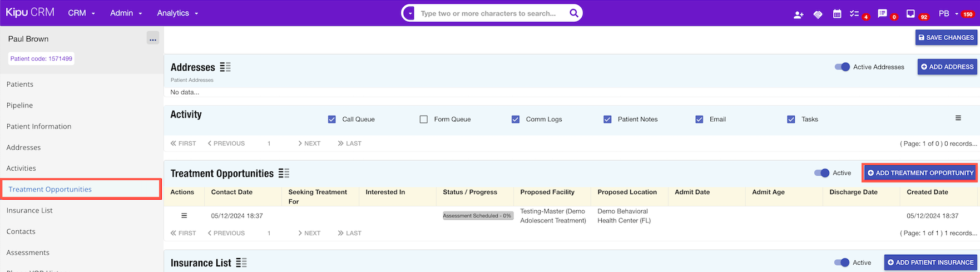Open the Analytics dropdown menu
Viewport: 980px width, 272px height.
tap(177, 13)
